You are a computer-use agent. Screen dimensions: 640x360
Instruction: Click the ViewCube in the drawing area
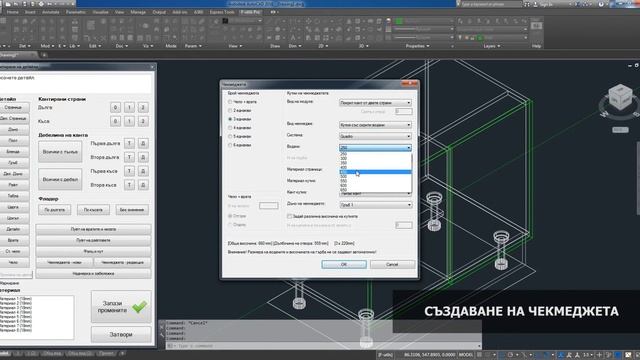(x=620, y=97)
